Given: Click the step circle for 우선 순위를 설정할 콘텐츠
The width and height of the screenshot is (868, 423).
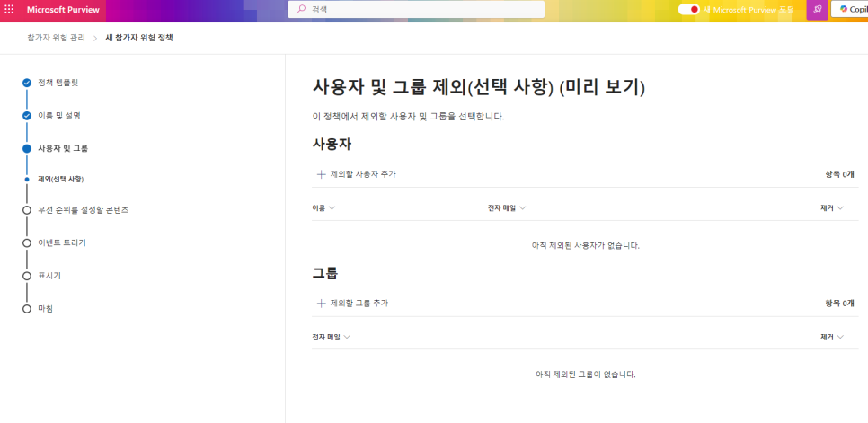Looking at the screenshot, I should [x=27, y=210].
